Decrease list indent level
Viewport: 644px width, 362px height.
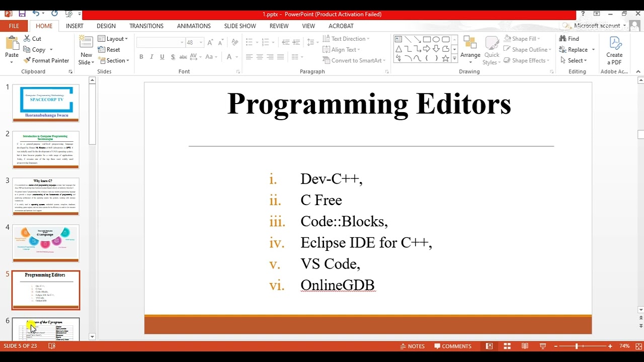(x=286, y=43)
